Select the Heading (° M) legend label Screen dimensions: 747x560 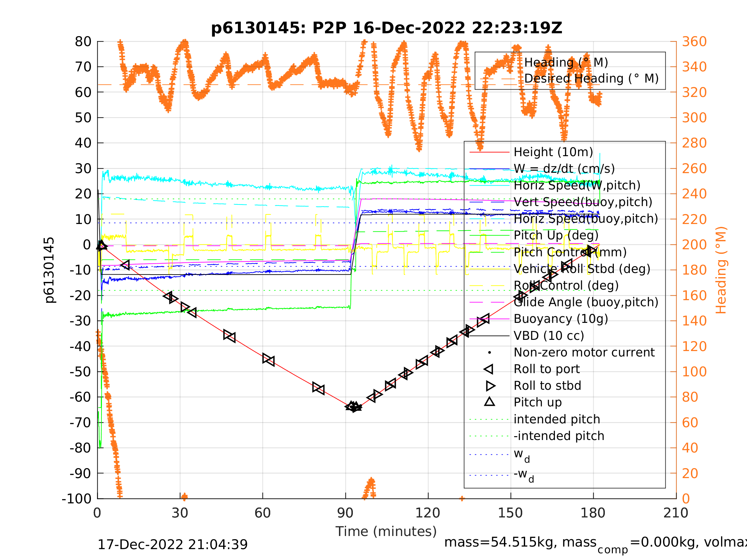click(x=566, y=62)
